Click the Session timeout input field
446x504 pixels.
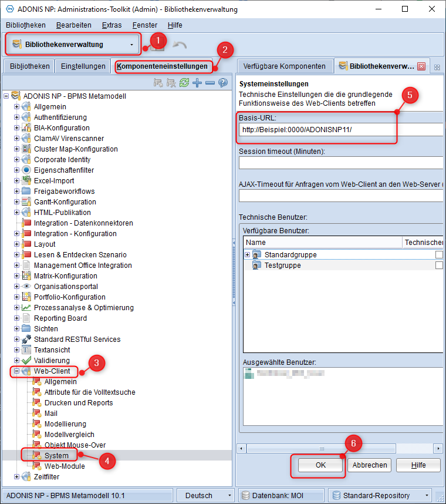tap(341, 163)
